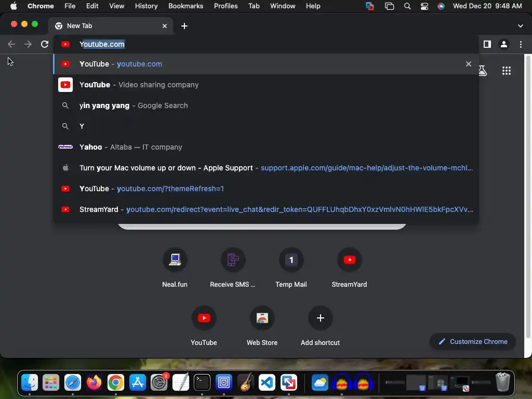Open System Settings from the Dock

click(x=159, y=383)
